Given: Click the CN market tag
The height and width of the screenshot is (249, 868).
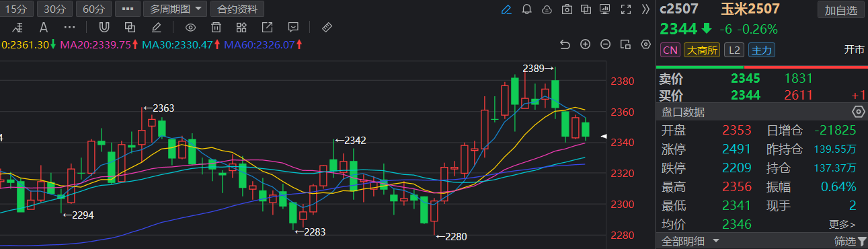Looking at the screenshot, I should point(670,50).
